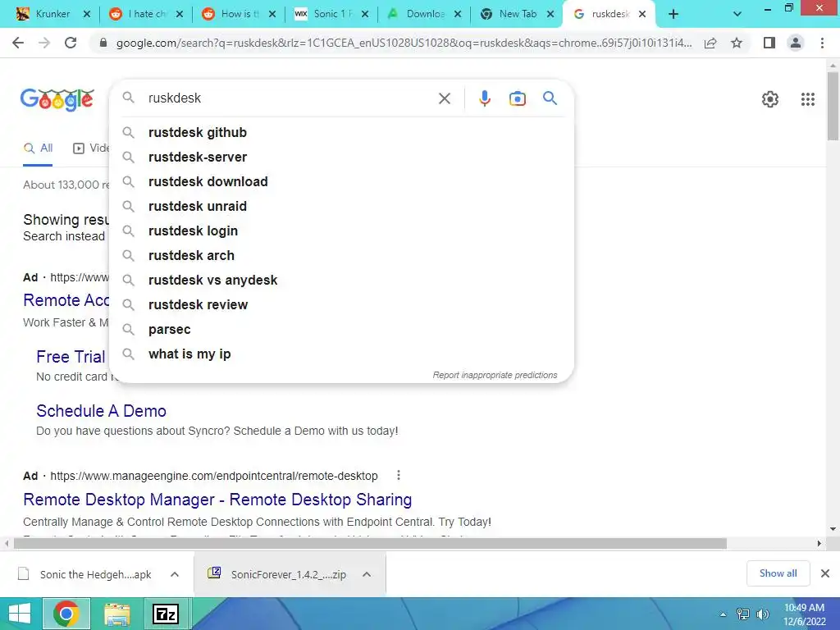This screenshot has width=840, height=630.
Task: Bookmark this tab with star icon
Action: click(x=737, y=43)
